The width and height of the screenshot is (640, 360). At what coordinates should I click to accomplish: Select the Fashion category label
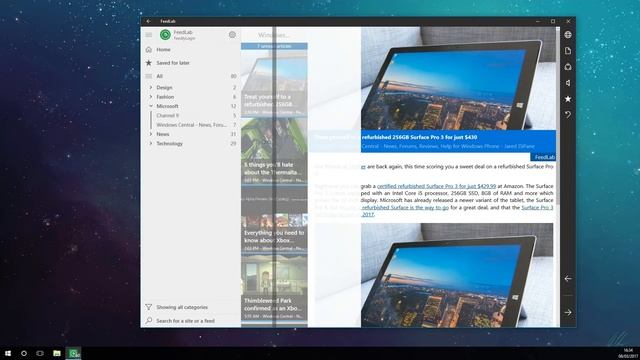pos(165,97)
